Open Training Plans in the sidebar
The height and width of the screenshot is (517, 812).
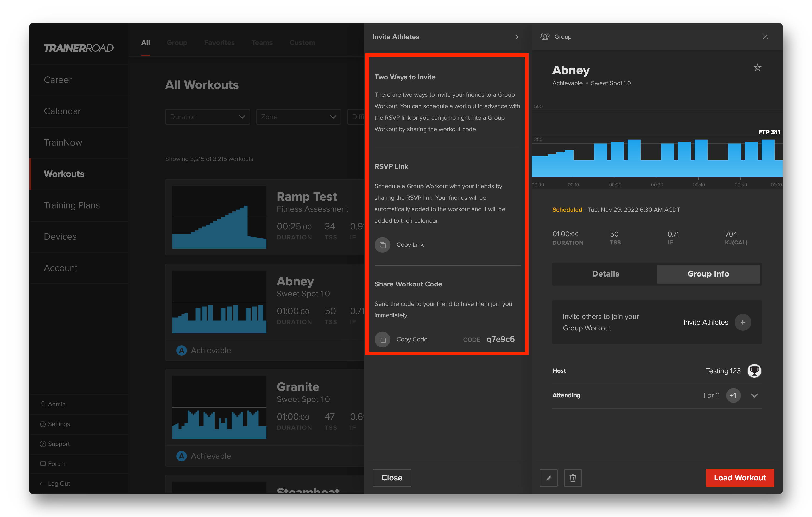(79, 205)
